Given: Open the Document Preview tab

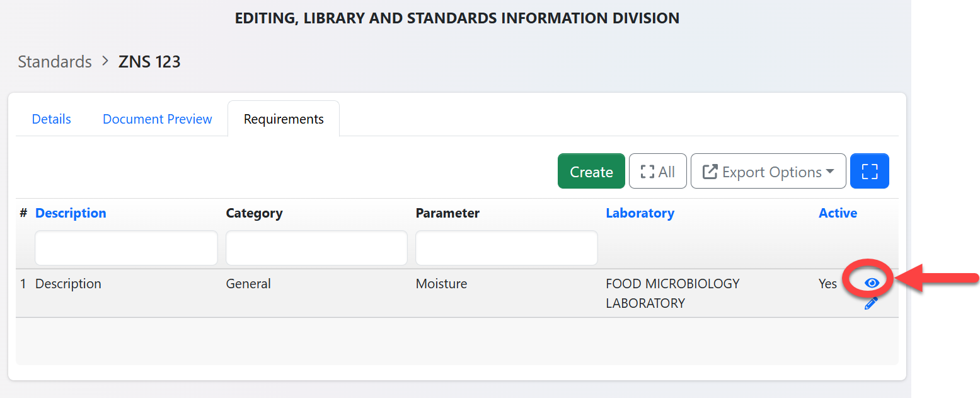Looking at the screenshot, I should [x=158, y=119].
